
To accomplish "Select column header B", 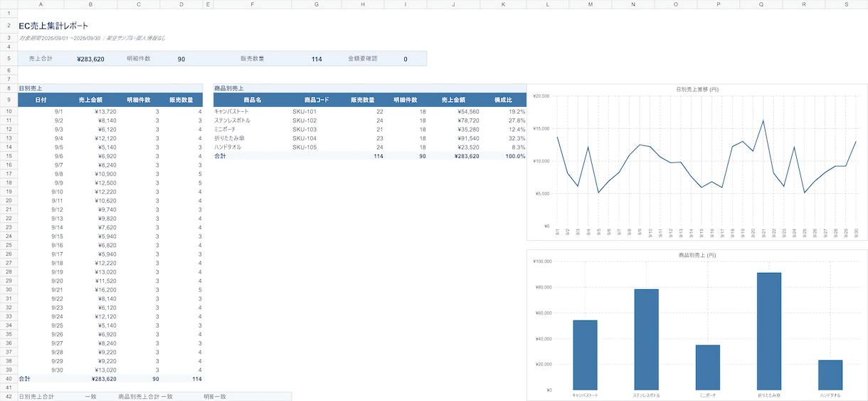I will pyautogui.click(x=90, y=4).
